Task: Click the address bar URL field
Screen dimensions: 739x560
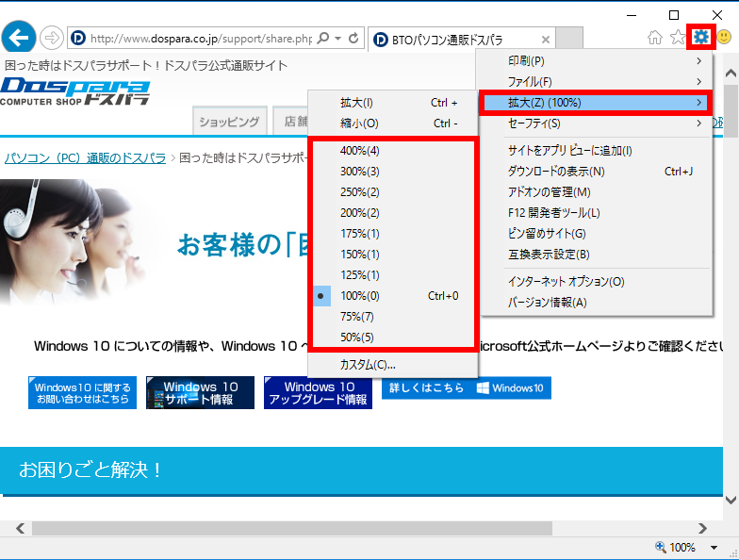Action: coord(200,38)
